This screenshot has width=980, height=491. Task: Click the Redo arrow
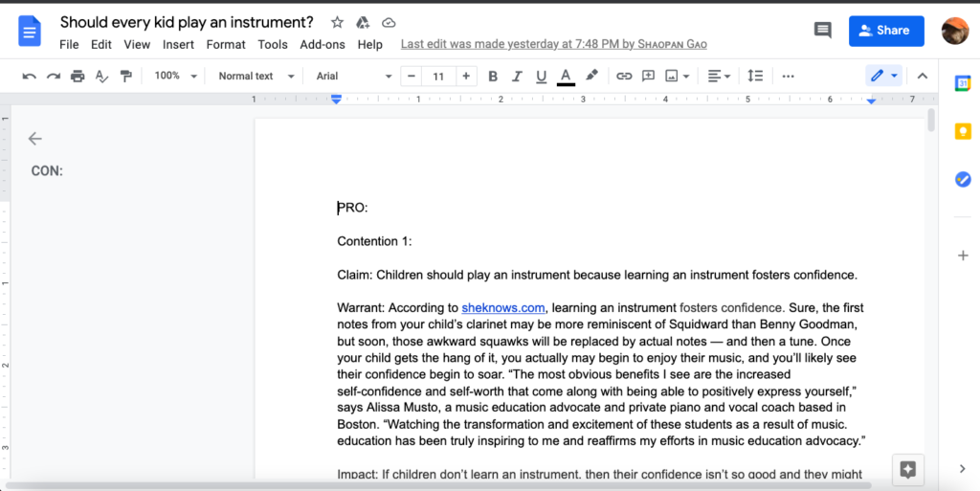point(54,77)
